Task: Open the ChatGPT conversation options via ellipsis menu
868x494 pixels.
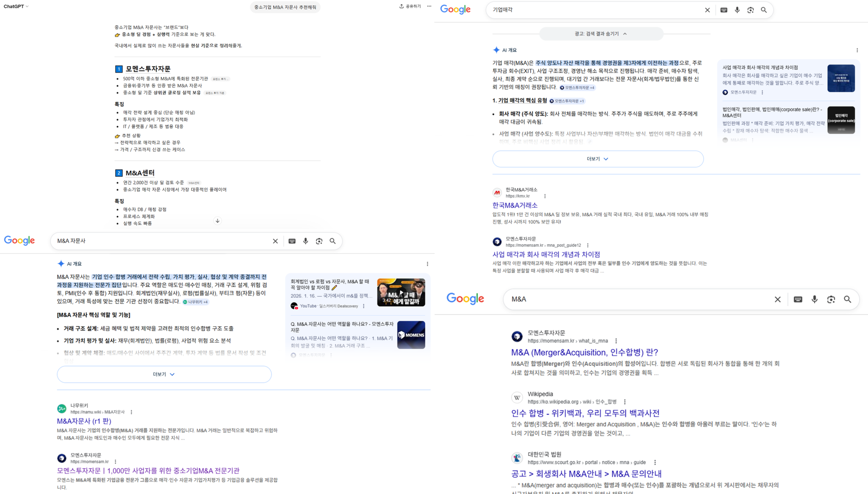Action: click(x=429, y=6)
